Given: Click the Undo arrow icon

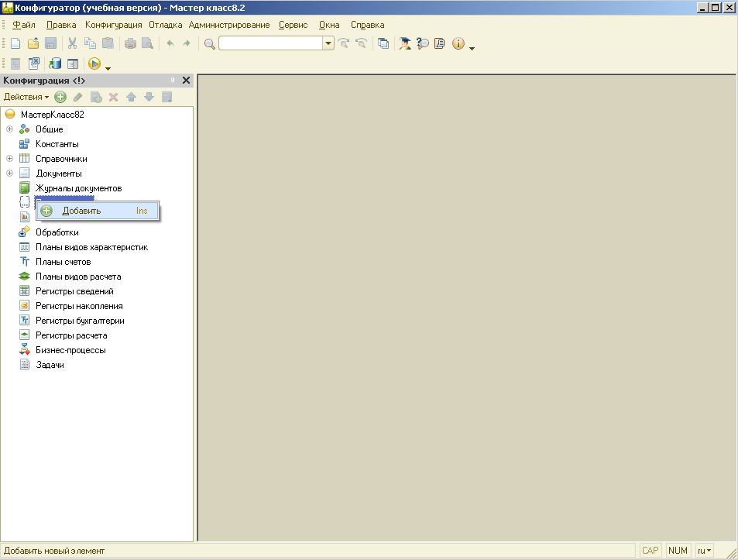Looking at the screenshot, I should [x=170, y=44].
